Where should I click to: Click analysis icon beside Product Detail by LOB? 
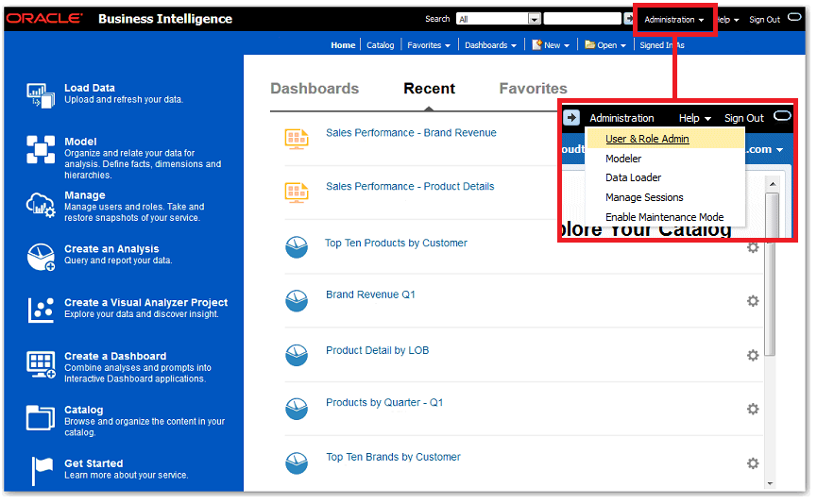point(297,355)
